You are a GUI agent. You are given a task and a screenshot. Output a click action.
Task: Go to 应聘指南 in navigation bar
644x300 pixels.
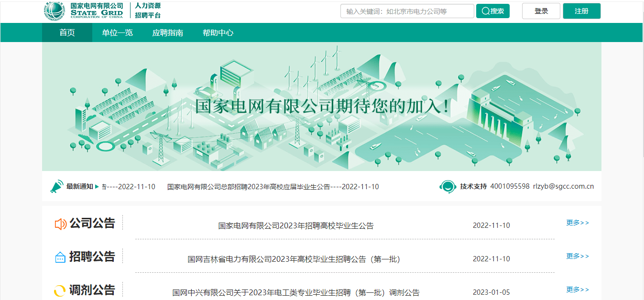pyautogui.click(x=167, y=33)
